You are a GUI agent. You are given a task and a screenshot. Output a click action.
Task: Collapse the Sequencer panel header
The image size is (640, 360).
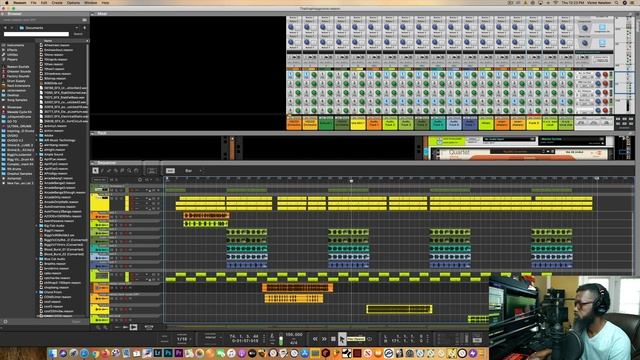[93, 163]
